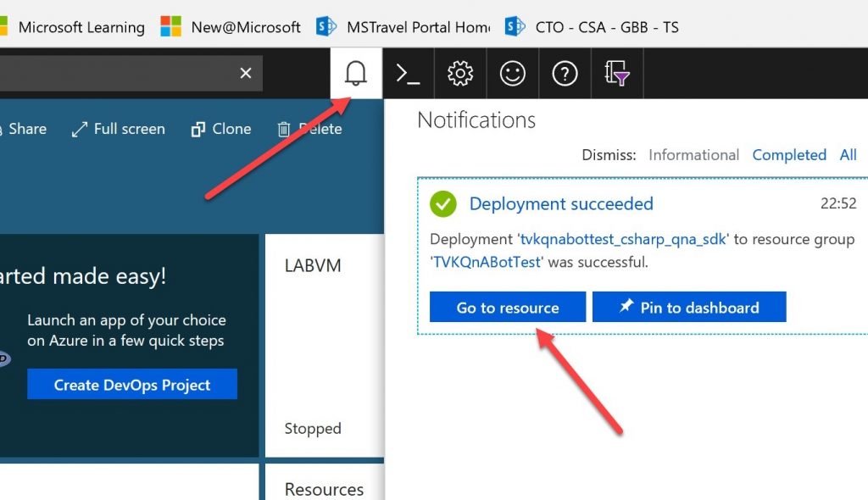Switch dashboard to Full screen

coord(119,129)
